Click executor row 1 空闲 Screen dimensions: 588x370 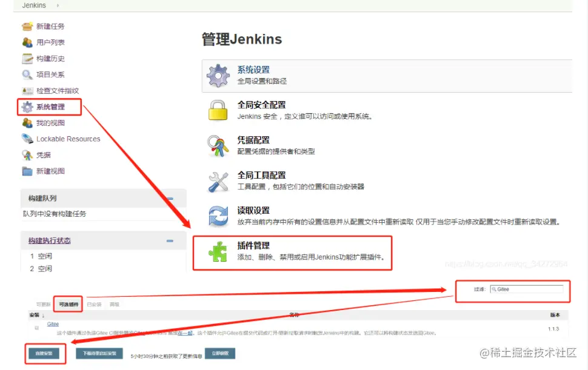click(x=41, y=256)
